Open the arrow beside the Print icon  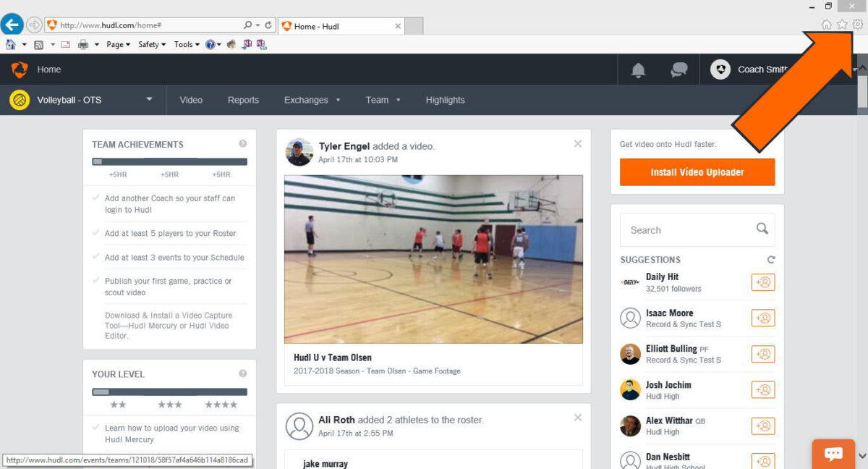[x=97, y=45]
